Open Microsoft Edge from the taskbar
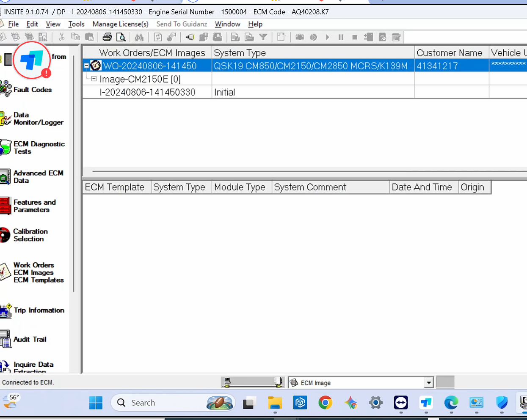527x420 pixels. click(x=451, y=403)
